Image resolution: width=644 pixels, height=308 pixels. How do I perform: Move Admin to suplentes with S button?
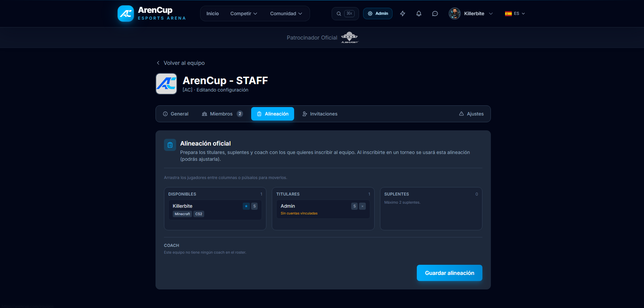[354, 206]
